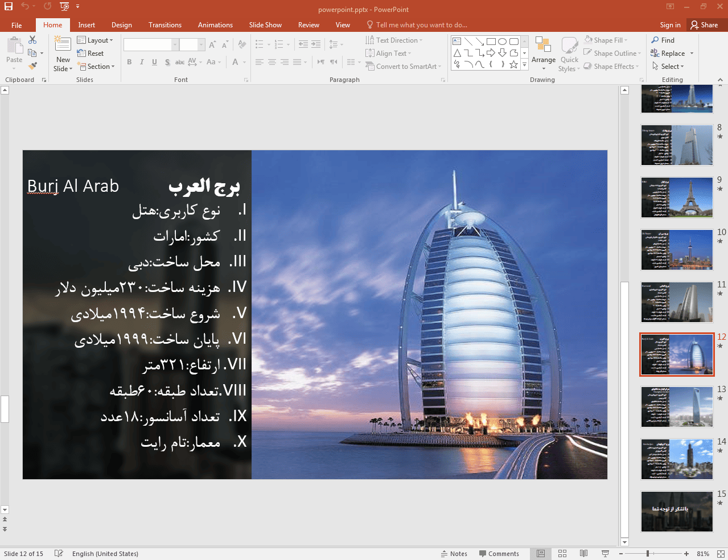Open the font size dropdown list

201,44
